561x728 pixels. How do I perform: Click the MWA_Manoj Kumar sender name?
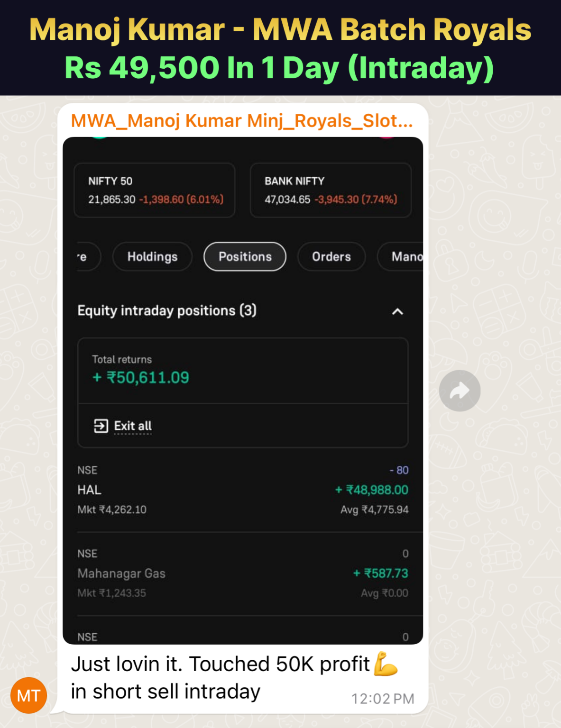(x=242, y=121)
